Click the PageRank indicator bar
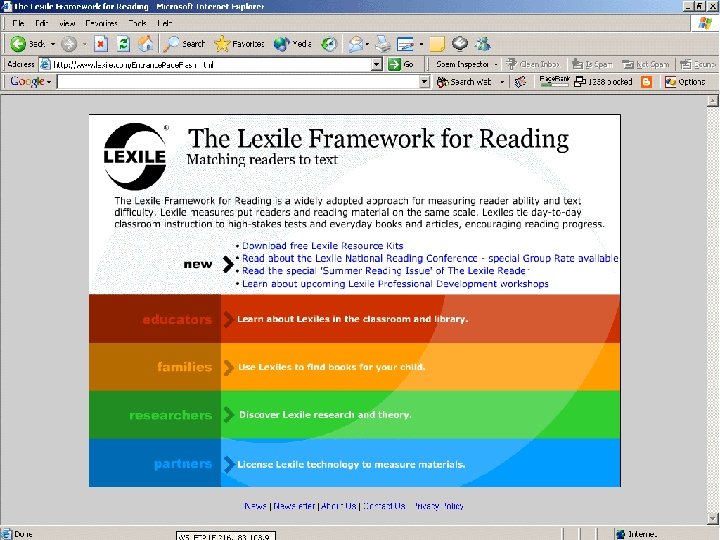 (554, 81)
